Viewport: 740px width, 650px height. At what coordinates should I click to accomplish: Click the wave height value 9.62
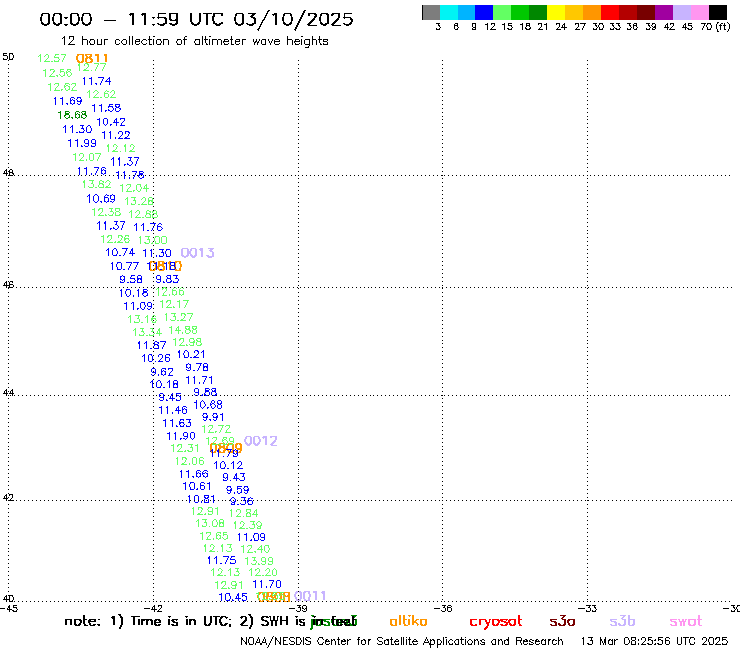(x=162, y=372)
